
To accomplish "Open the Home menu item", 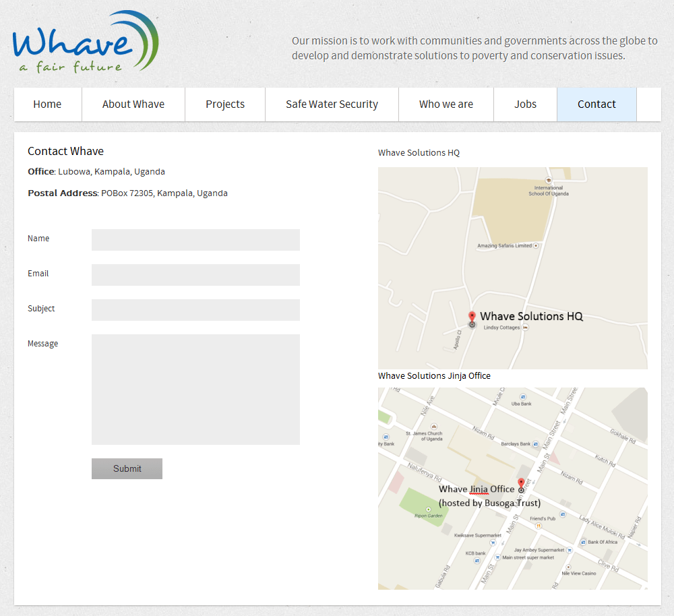I will point(47,104).
